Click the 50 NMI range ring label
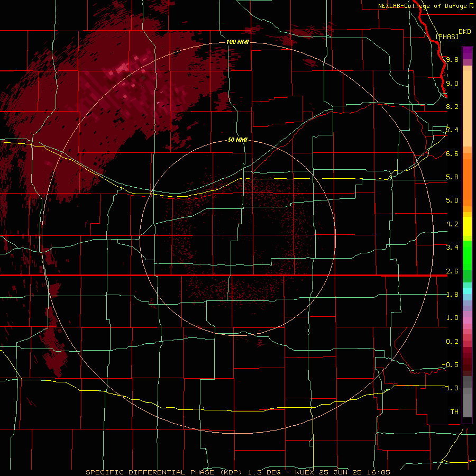Screen dimensions: 476x476 (x=237, y=140)
